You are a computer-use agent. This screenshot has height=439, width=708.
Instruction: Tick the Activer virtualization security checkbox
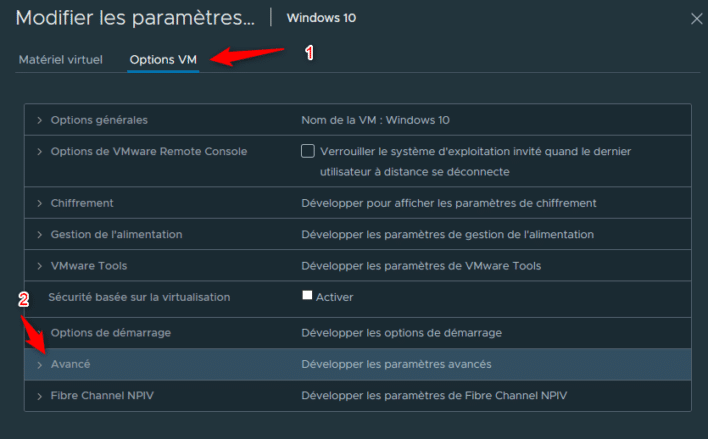pos(308,296)
